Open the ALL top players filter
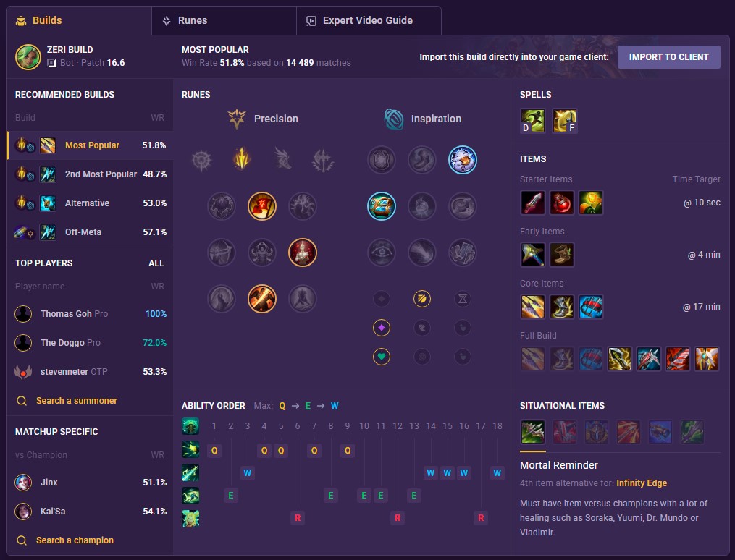Screen dimensions: 735x560 156,263
